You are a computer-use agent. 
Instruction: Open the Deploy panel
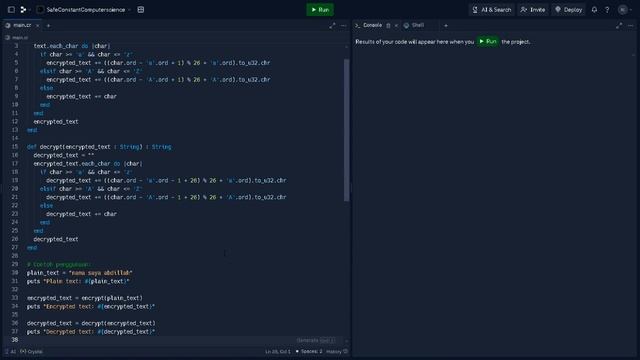[x=569, y=9]
